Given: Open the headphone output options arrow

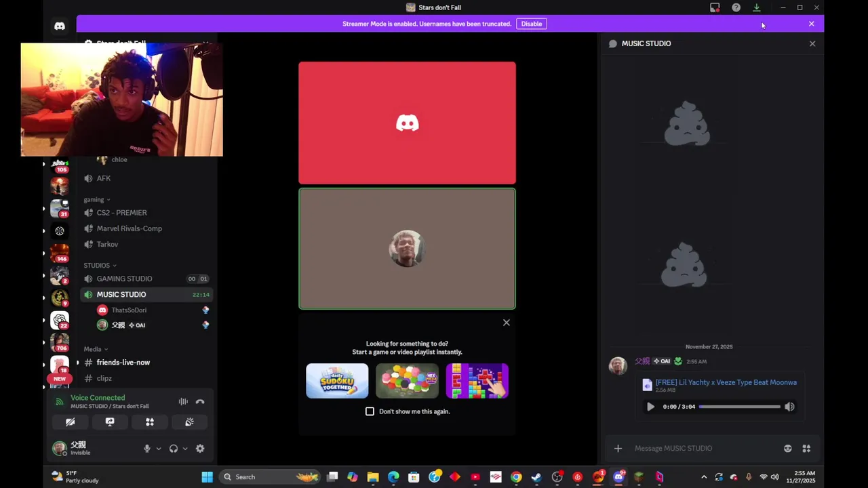Looking at the screenshot, I should (x=185, y=449).
